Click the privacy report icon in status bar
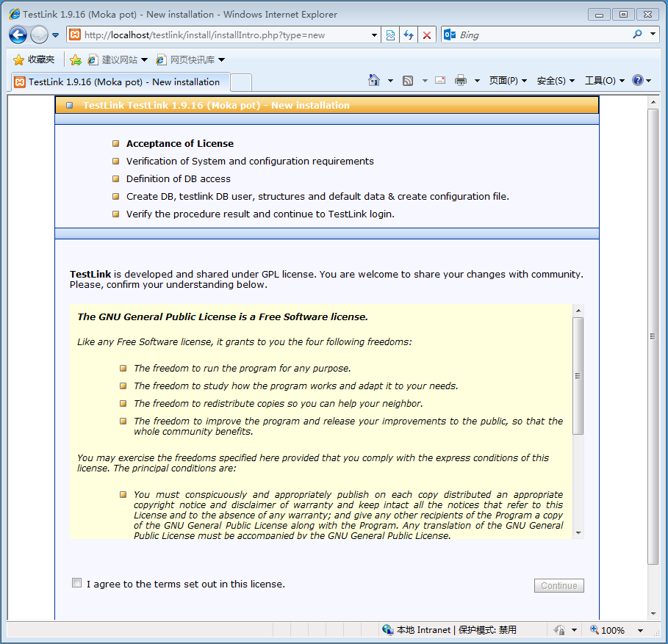668x644 pixels. (x=559, y=630)
